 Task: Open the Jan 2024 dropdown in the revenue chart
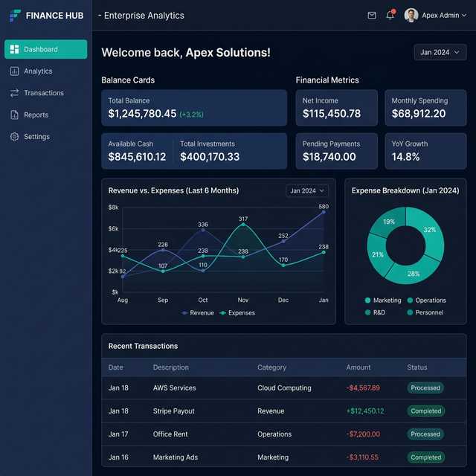[307, 190]
